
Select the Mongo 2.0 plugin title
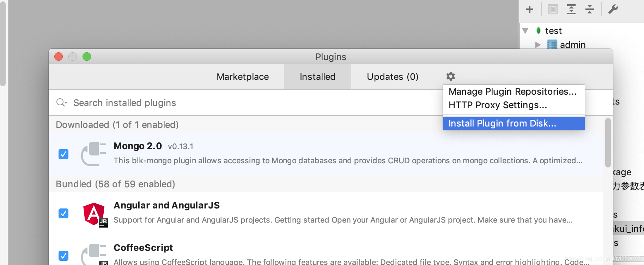[x=138, y=146]
